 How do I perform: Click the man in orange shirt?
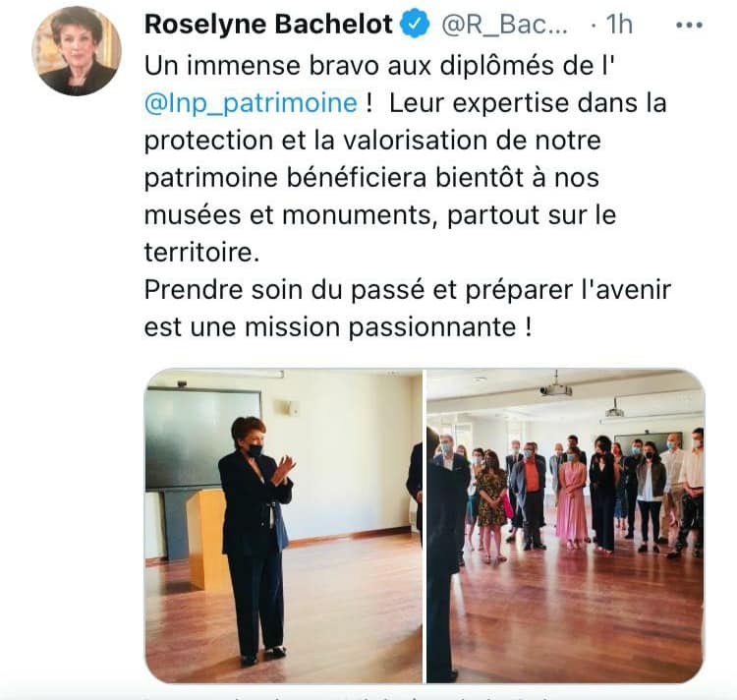(x=531, y=496)
